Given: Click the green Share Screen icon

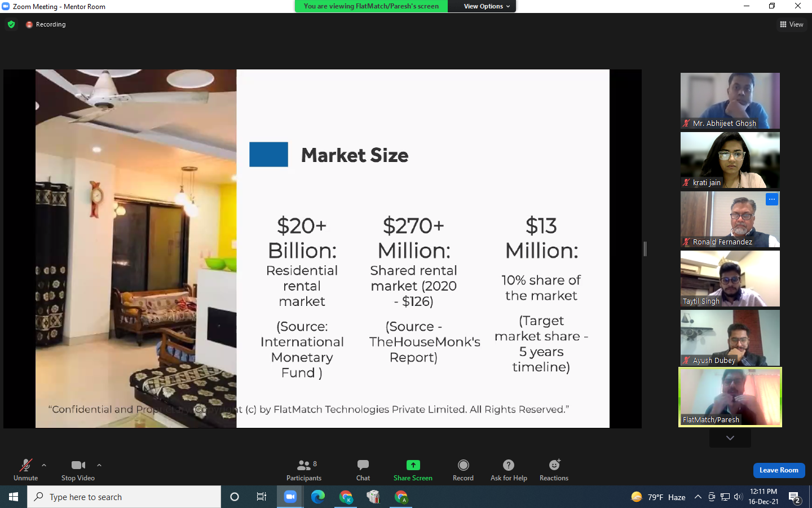Looking at the screenshot, I should click(x=413, y=465).
